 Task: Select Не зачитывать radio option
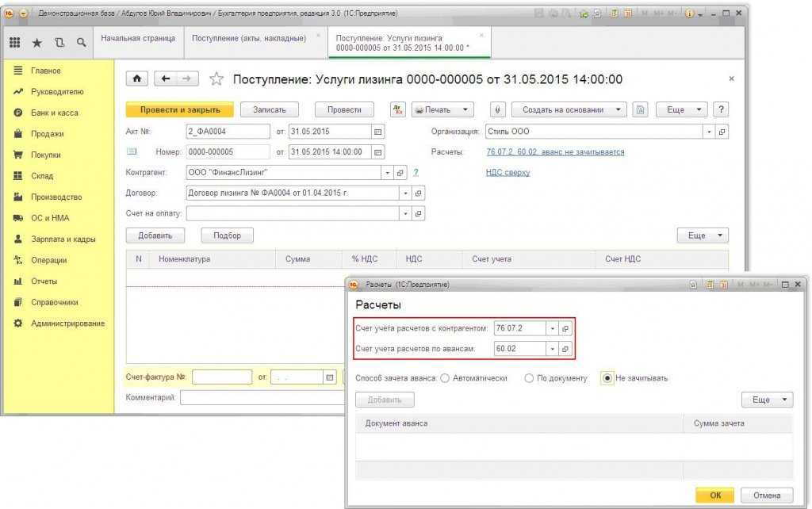[x=607, y=378]
